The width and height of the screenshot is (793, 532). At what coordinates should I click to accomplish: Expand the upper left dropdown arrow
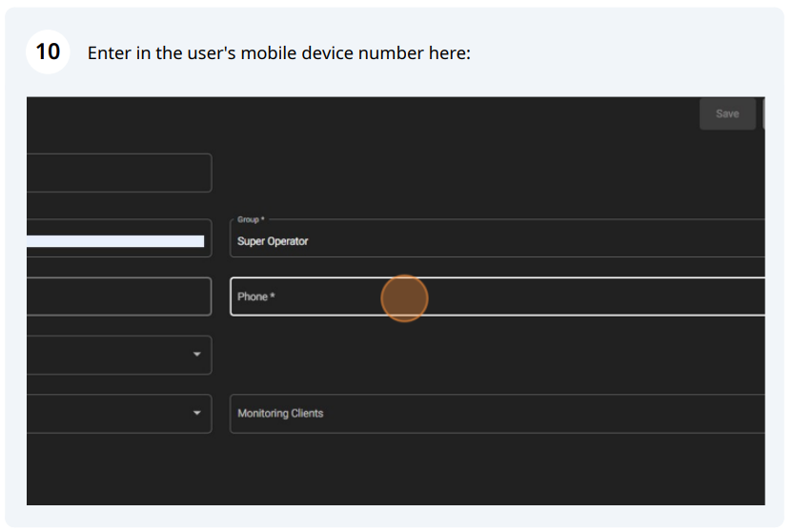pos(197,355)
